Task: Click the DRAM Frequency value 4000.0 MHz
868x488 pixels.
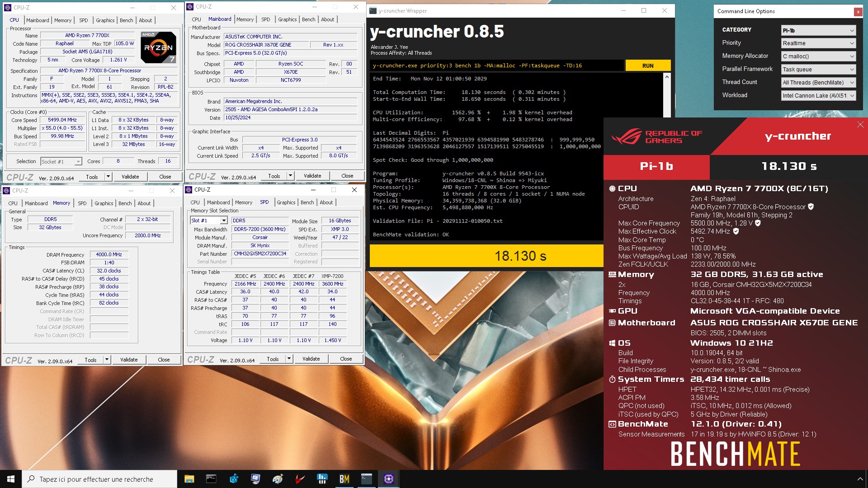Action: point(109,255)
